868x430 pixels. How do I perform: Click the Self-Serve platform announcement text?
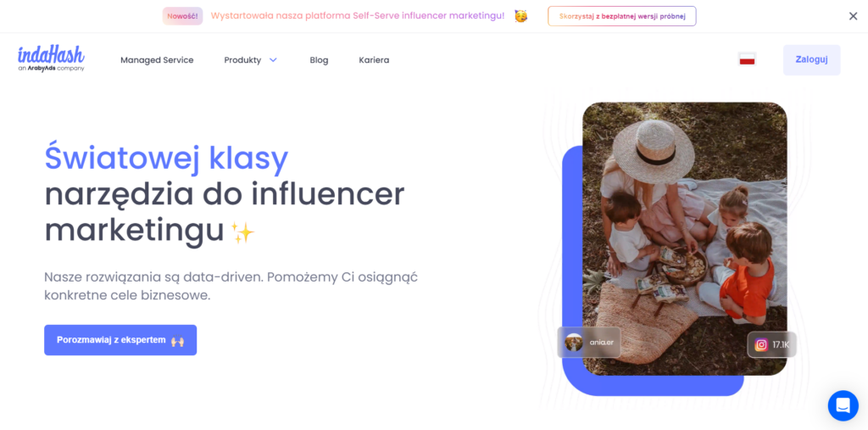click(358, 15)
